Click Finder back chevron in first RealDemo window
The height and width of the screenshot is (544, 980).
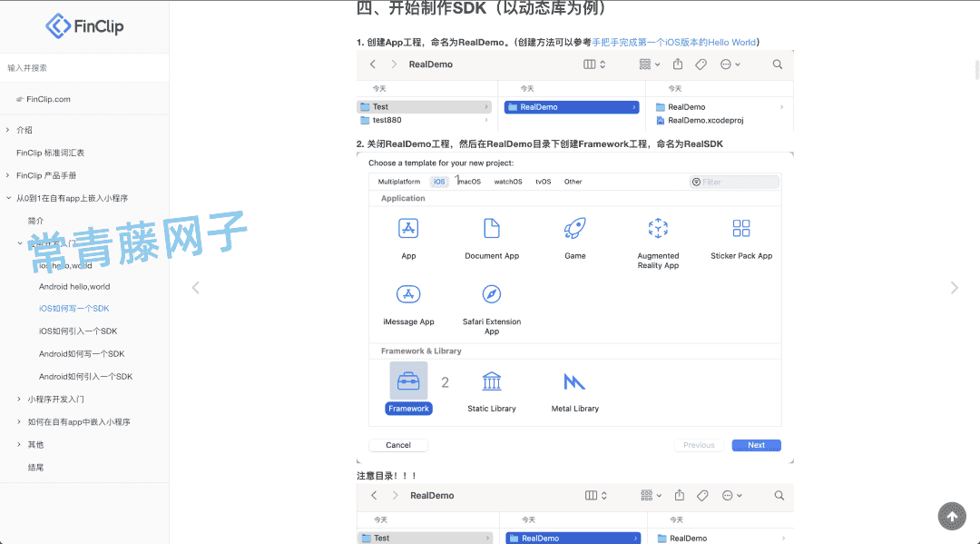(x=373, y=64)
